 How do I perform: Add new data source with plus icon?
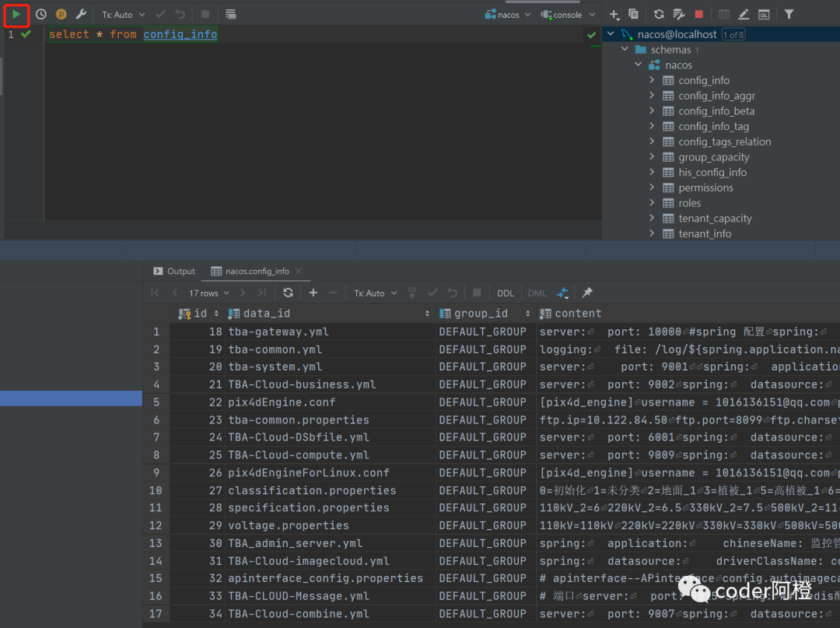pos(614,15)
